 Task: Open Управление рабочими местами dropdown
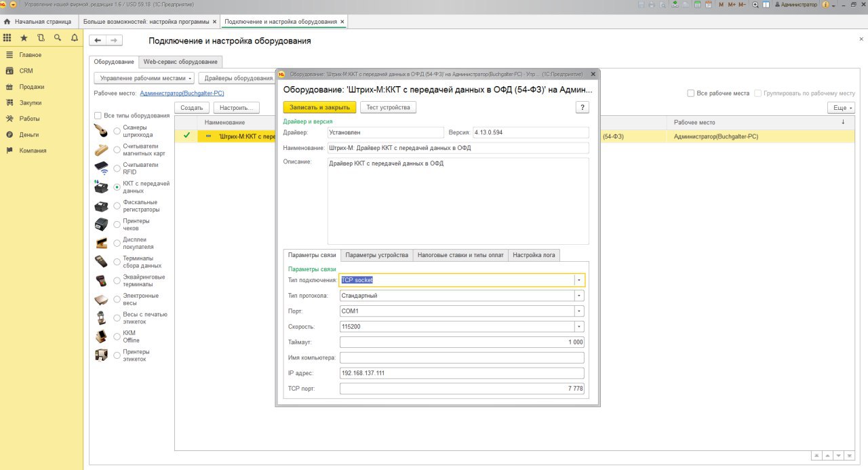(x=144, y=78)
